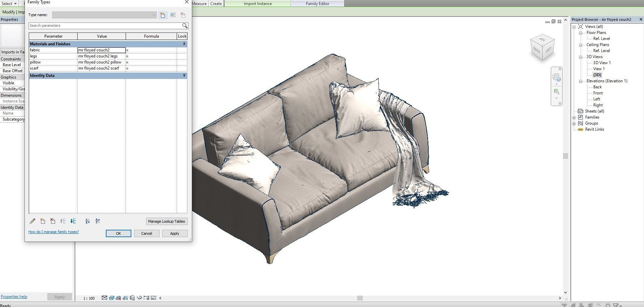Open 'How do I manage family types?' link
The width and height of the screenshot is (644, 307).
(x=53, y=232)
